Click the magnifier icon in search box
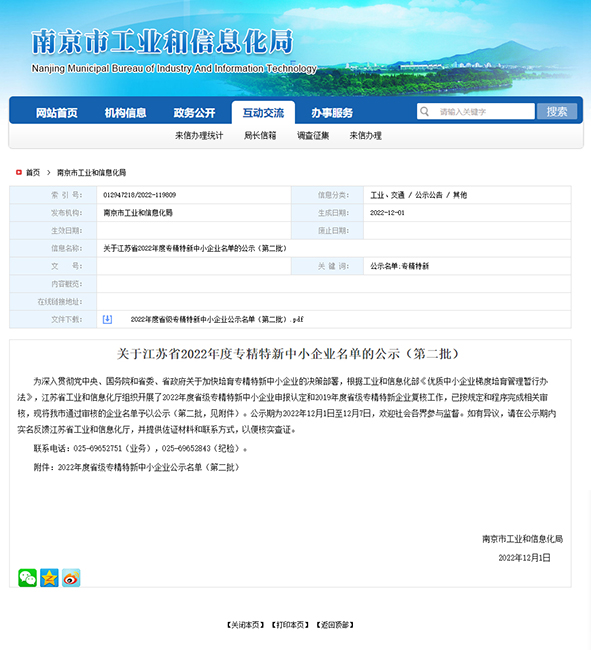The image size is (591, 650). coord(424,111)
